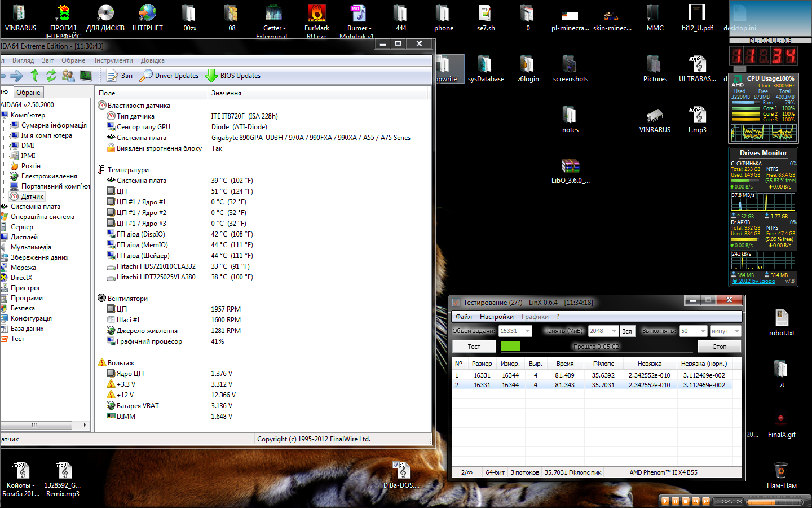Switch to the Обране tab in AIDA64
The width and height of the screenshot is (812, 508).
28,93
